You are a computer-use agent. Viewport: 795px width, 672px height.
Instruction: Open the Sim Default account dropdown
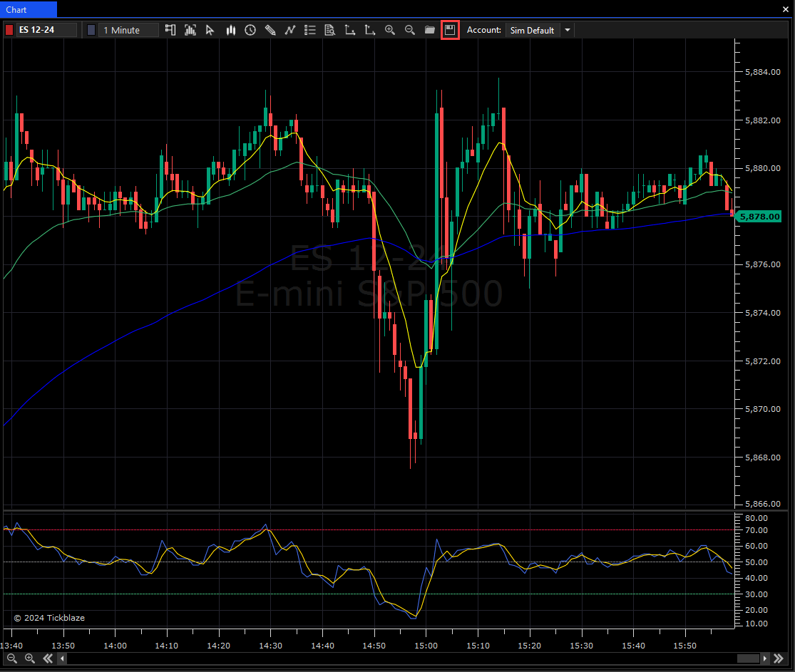[x=532, y=30]
